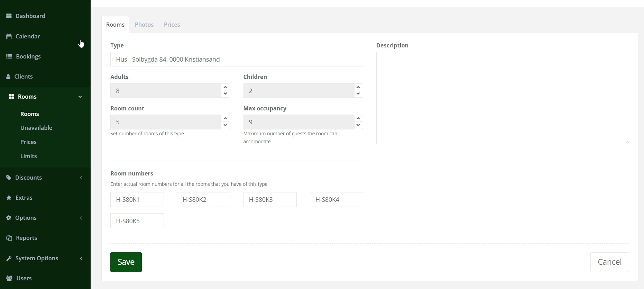
Task: Expand the Options sidebar menu
Action: (81, 218)
